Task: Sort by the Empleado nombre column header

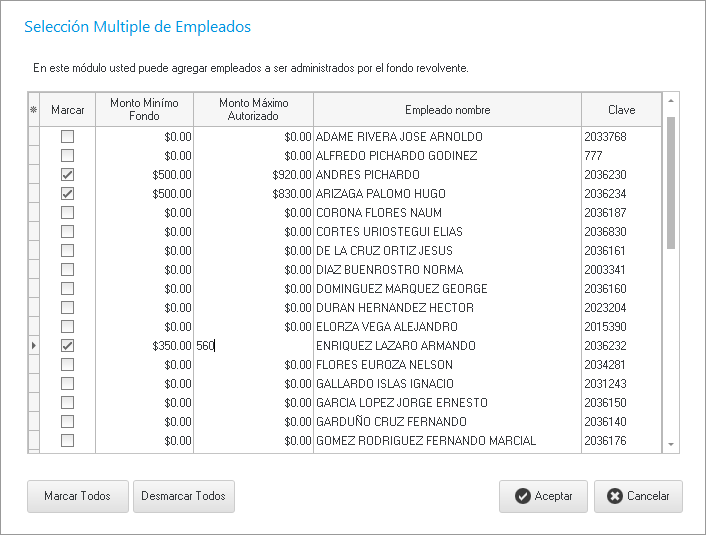Action: tap(447, 110)
